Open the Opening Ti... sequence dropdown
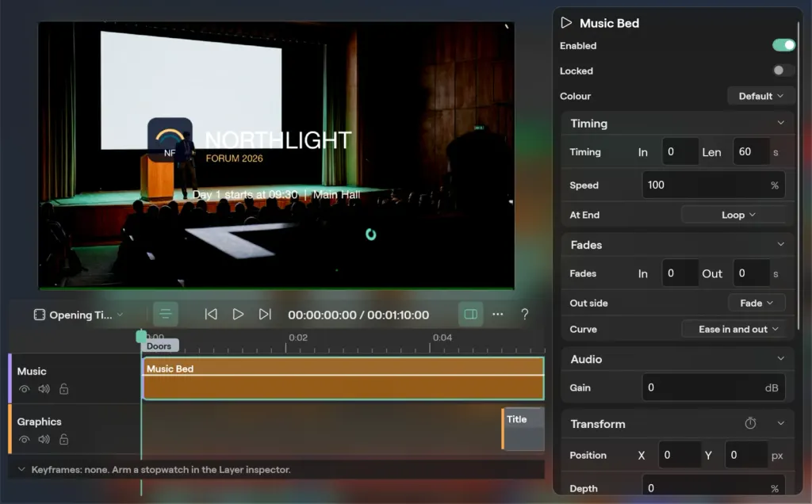 pyautogui.click(x=79, y=315)
